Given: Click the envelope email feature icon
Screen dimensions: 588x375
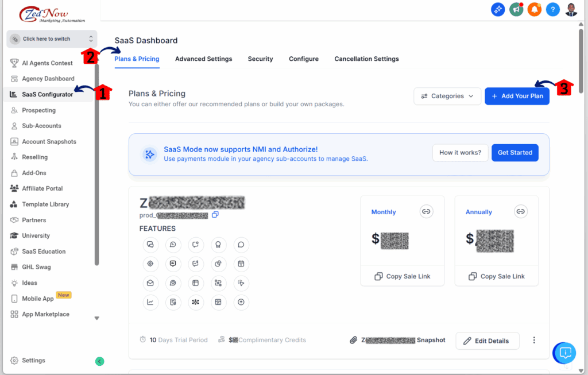Looking at the screenshot, I should [150, 283].
